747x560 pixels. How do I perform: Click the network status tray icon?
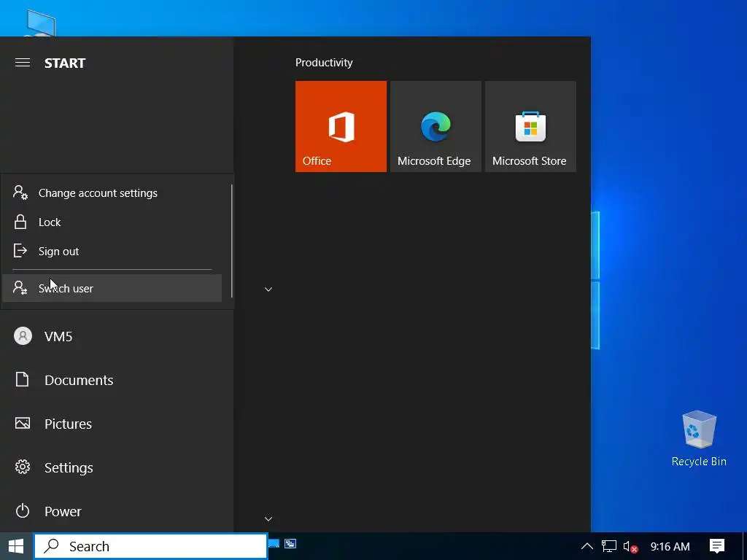(x=609, y=546)
